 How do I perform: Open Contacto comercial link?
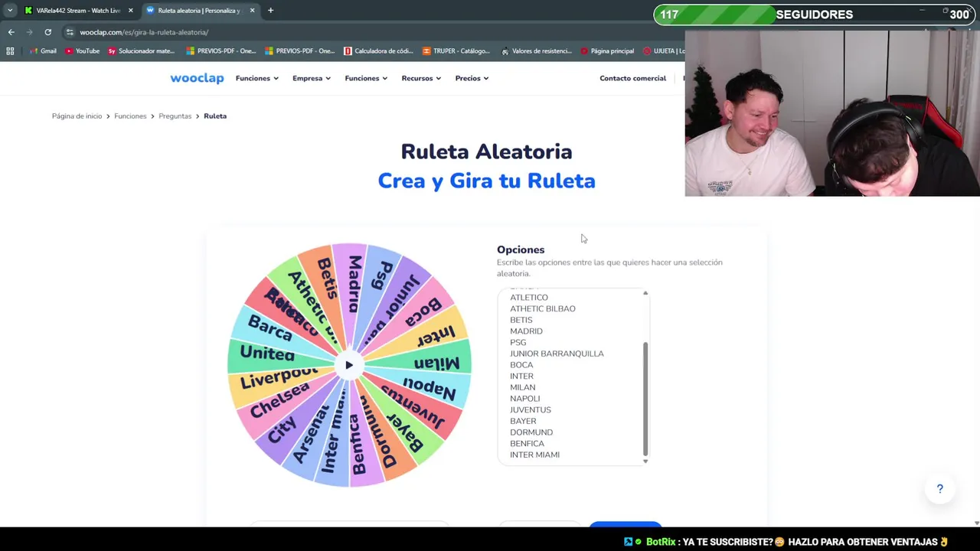pyautogui.click(x=632, y=78)
